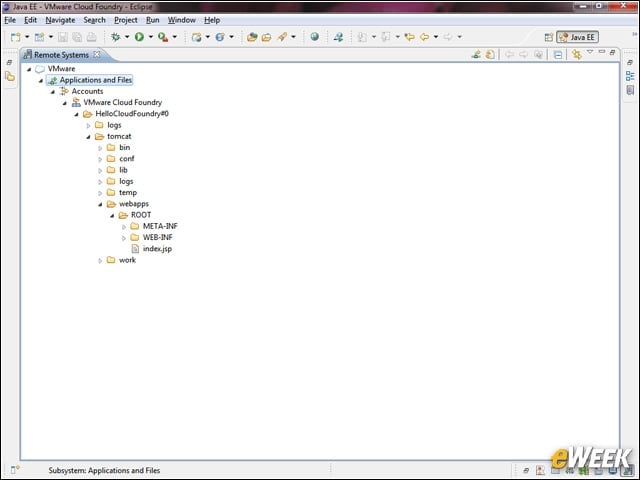Click the Print icon in toolbar
The width and height of the screenshot is (640, 480).
point(91,37)
